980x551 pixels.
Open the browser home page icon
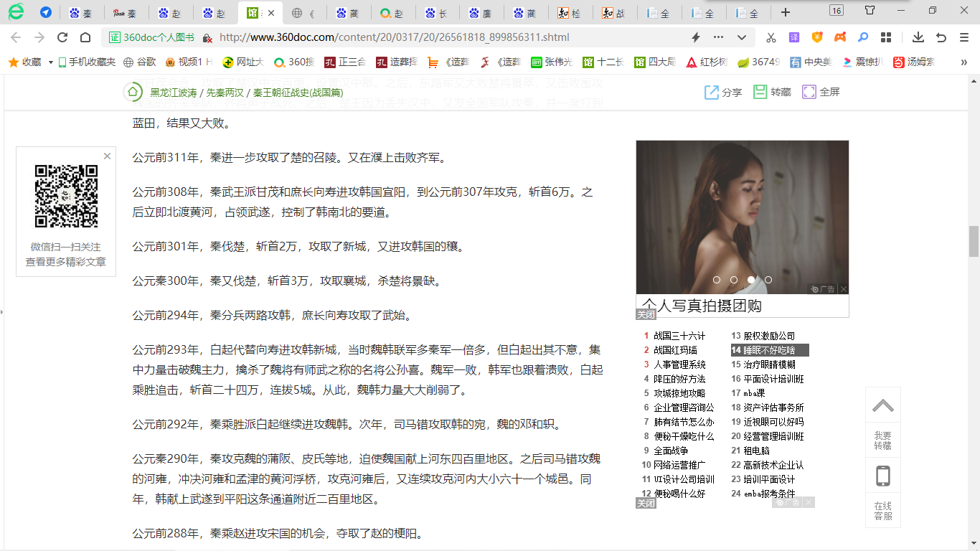pyautogui.click(x=85, y=37)
